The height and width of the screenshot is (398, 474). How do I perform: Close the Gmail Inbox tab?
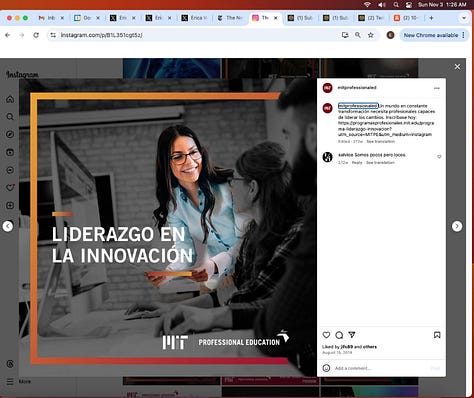[x=62, y=18]
